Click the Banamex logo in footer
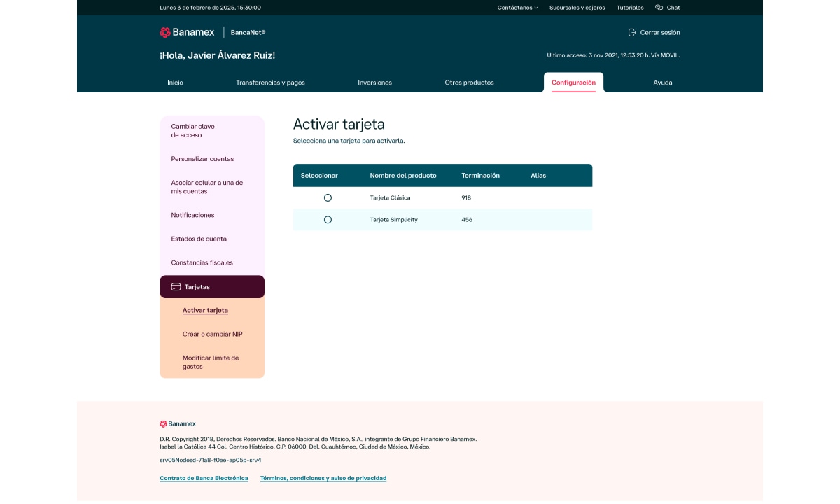840x504 pixels. (x=178, y=423)
